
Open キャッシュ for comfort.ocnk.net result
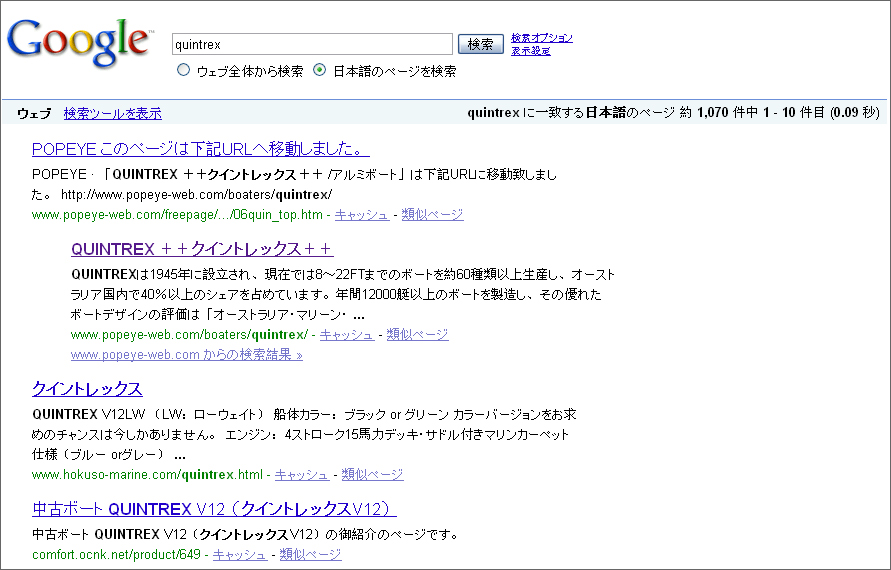click(x=240, y=554)
